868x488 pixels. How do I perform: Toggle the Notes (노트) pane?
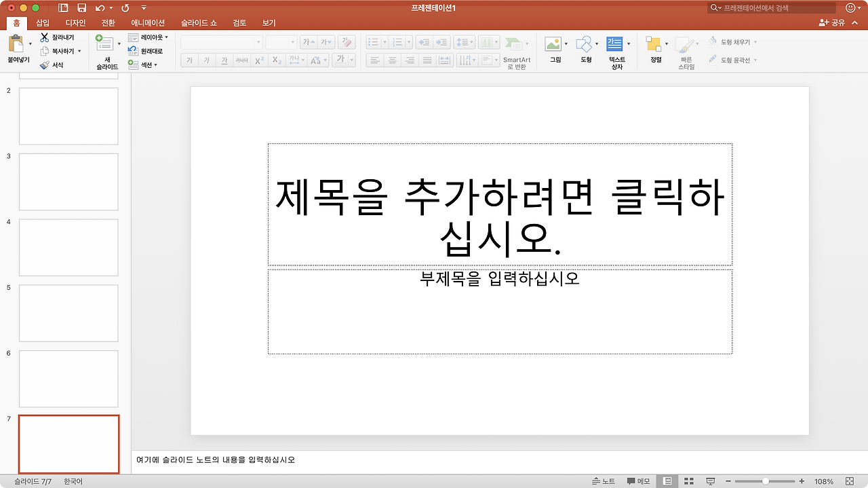[604, 481]
